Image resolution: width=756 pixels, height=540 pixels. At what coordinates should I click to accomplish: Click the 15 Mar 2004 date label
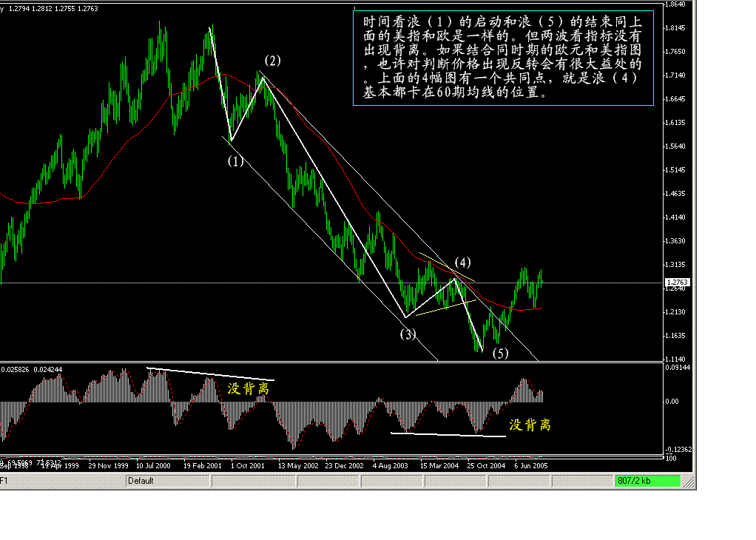click(x=439, y=466)
